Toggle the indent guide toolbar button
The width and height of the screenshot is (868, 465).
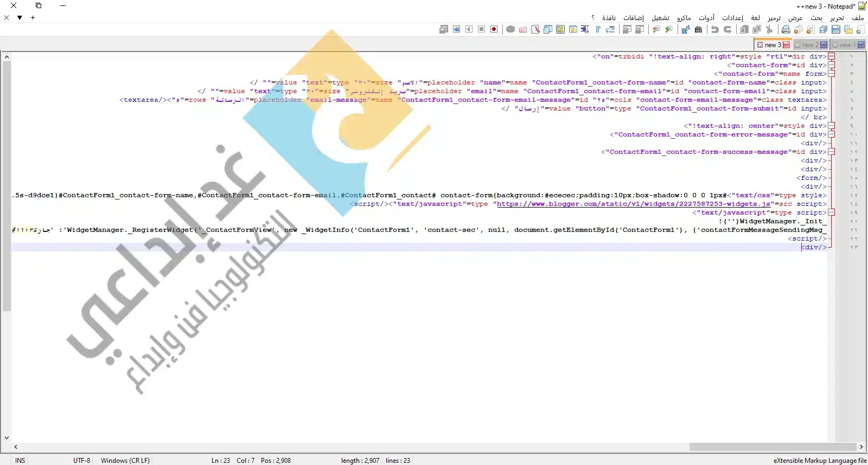pyautogui.click(x=585, y=29)
